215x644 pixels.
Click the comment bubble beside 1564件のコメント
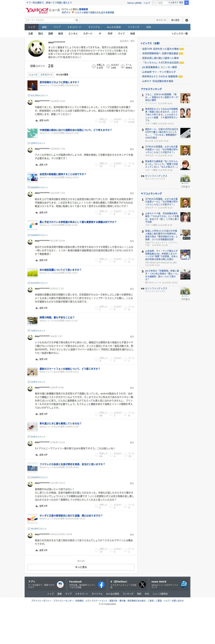click(x=29, y=477)
